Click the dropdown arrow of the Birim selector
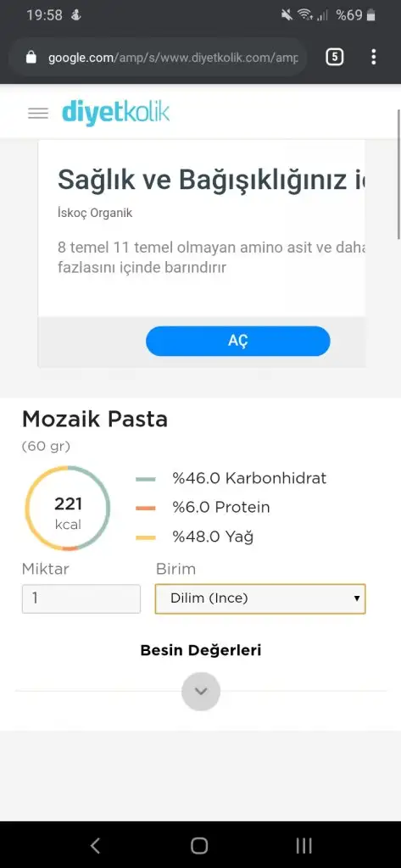 357,598
